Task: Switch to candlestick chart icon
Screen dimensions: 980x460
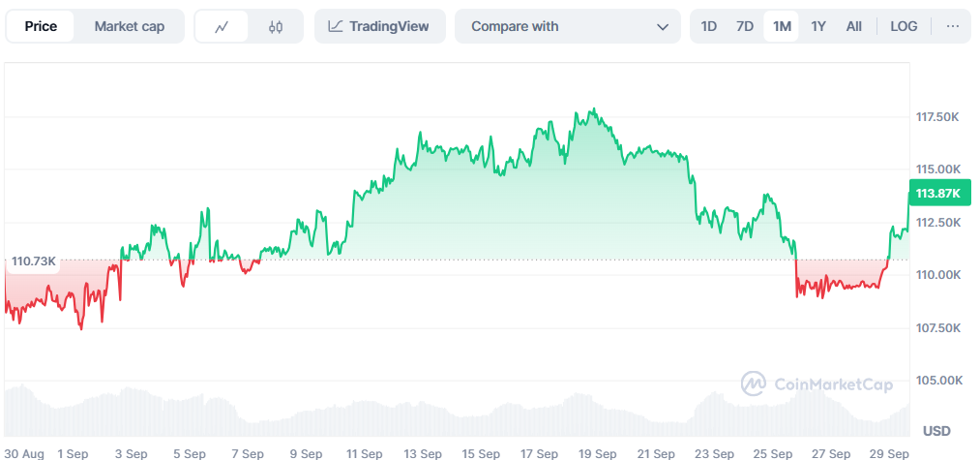Action: (x=276, y=27)
